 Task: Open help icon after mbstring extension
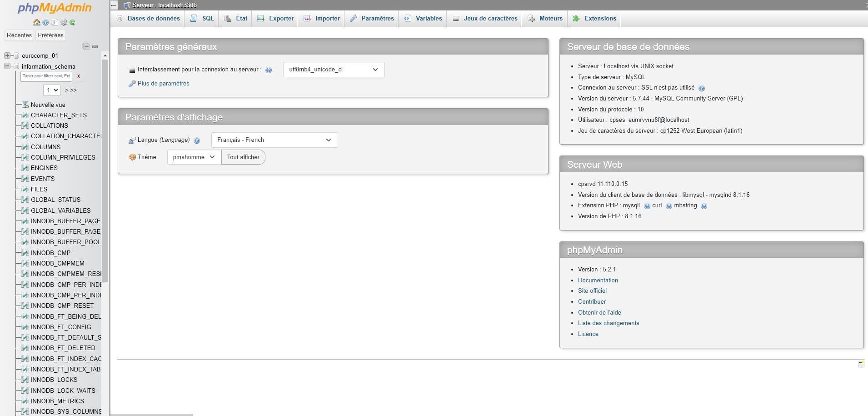point(704,206)
